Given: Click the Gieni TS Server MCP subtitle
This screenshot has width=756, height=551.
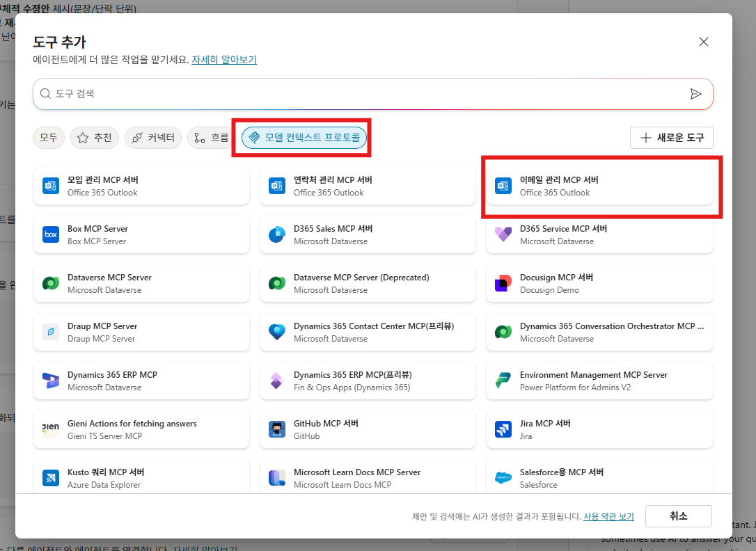Looking at the screenshot, I should pos(104,436).
